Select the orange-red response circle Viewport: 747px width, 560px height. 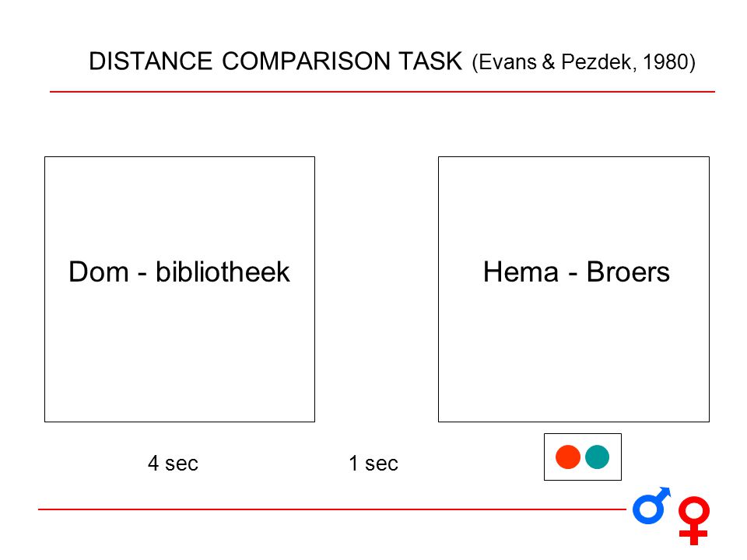(x=568, y=457)
